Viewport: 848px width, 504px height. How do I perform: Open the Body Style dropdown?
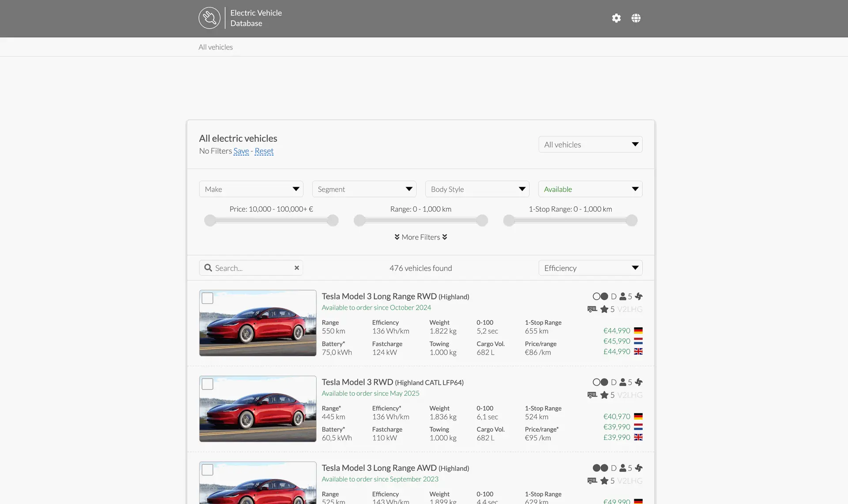[x=477, y=189]
